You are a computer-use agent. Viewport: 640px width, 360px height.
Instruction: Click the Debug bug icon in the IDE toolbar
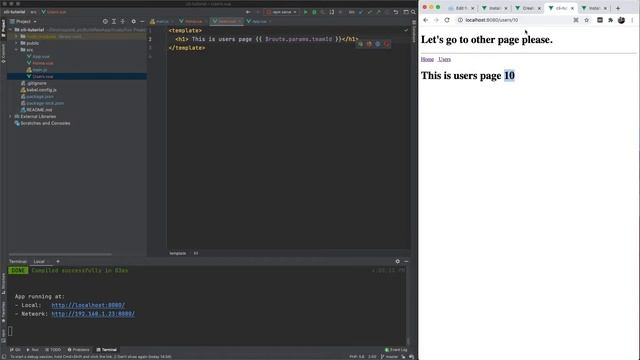click(314, 12)
